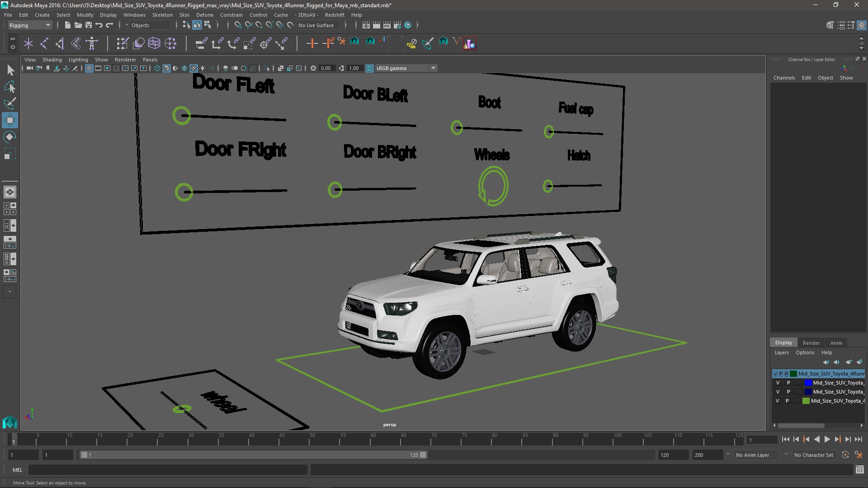Open the Constrain menu
Viewport: 868px width, 488px height.
(x=231, y=15)
